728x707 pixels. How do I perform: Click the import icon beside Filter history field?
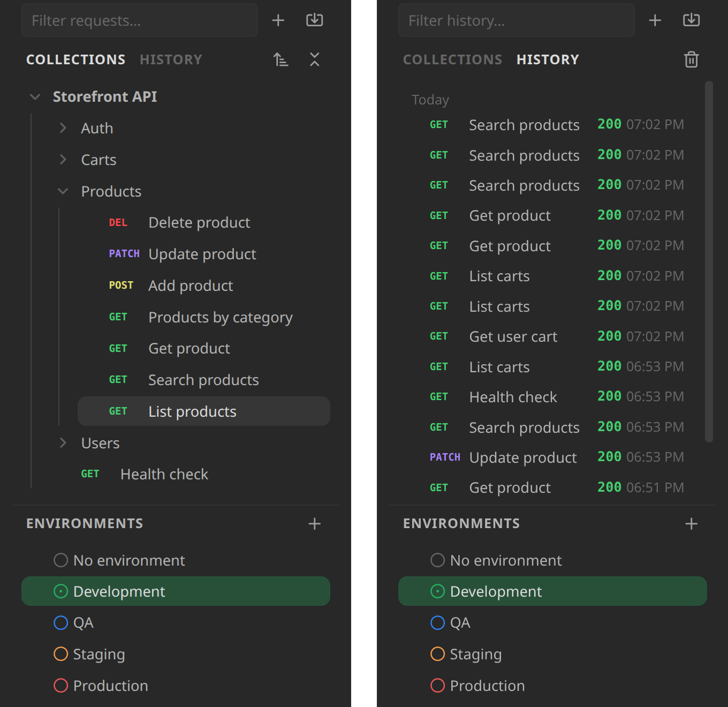pos(691,20)
